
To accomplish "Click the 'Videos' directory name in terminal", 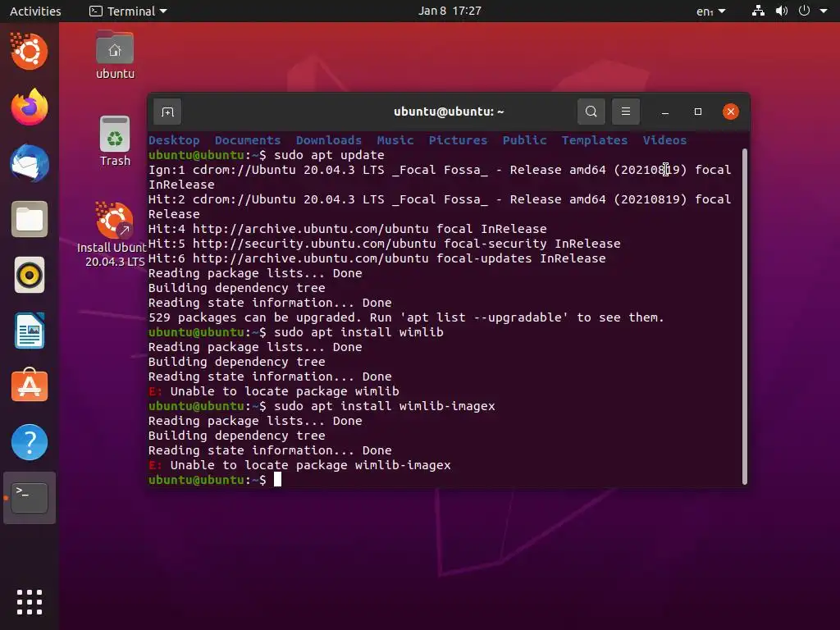I will click(664, 140).
